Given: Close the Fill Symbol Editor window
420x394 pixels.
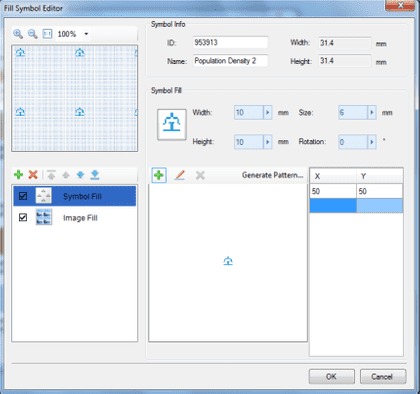Looking at the screenshot, I should (x=400, y=5).
